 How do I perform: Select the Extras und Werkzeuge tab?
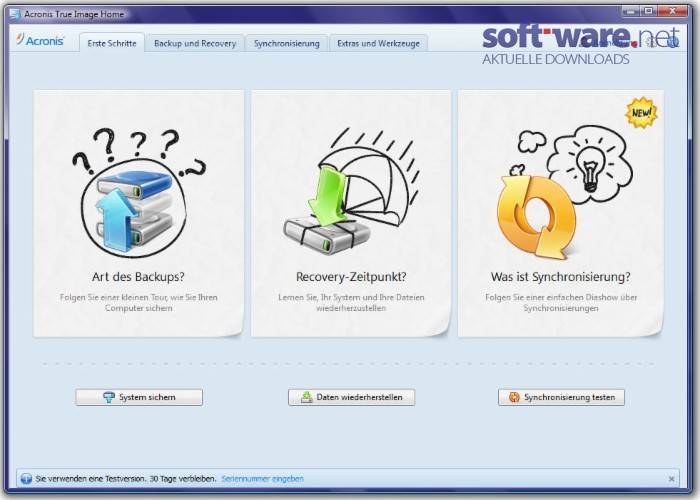(378, 43)
